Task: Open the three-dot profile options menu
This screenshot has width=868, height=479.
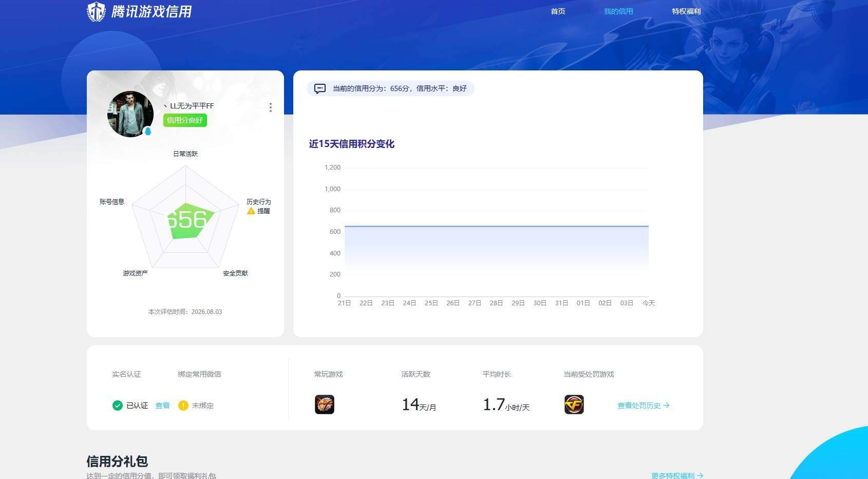Action: point(271,107)
